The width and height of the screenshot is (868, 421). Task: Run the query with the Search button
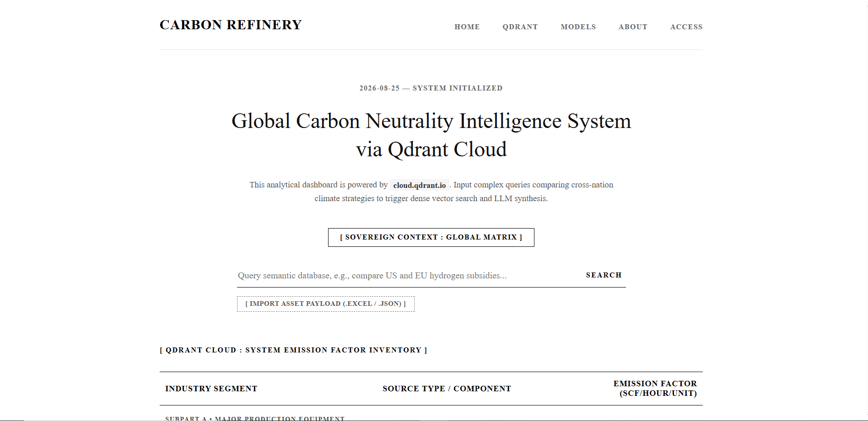[604, 275]
